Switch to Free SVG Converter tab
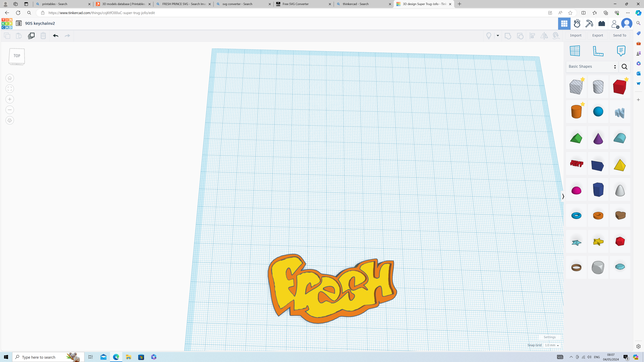 tap(304, 4)
